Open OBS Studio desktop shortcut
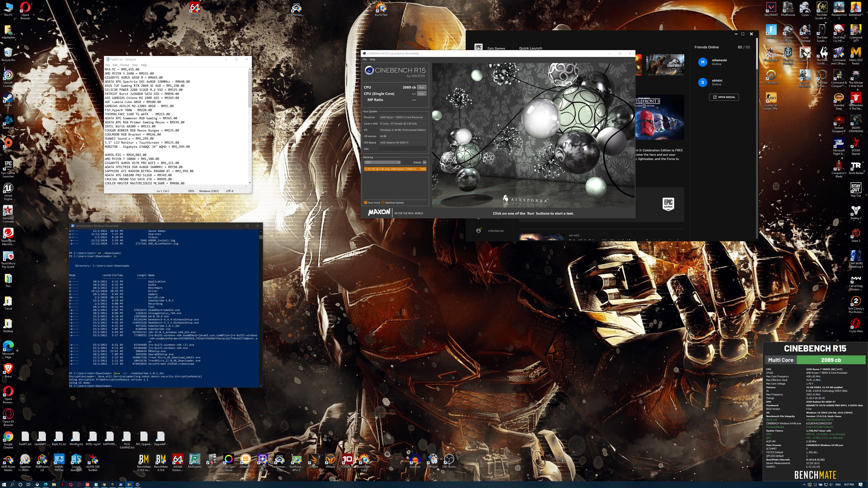This screenshot has width=868, height=488. [x=449, y=461]
